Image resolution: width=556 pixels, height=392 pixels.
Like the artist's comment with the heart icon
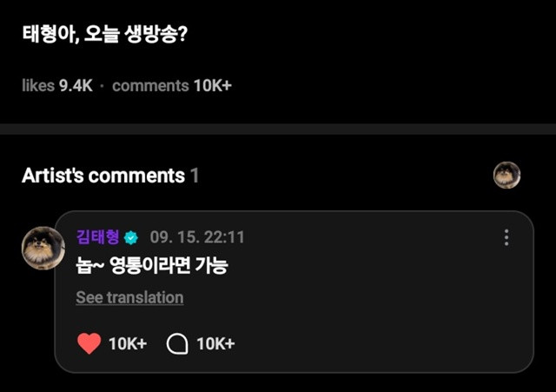click(x=89, y=343)
